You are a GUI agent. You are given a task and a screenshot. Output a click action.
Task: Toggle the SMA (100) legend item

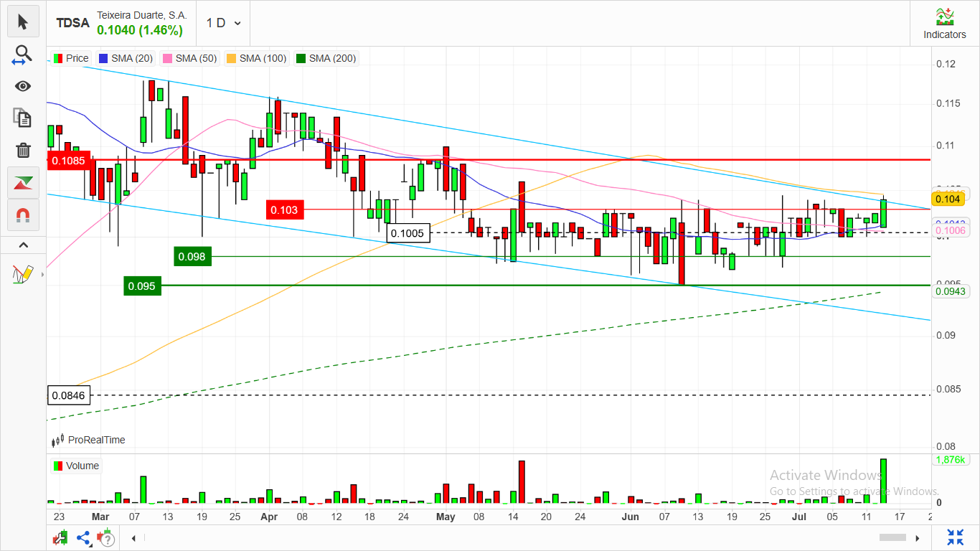coord(256,58)
